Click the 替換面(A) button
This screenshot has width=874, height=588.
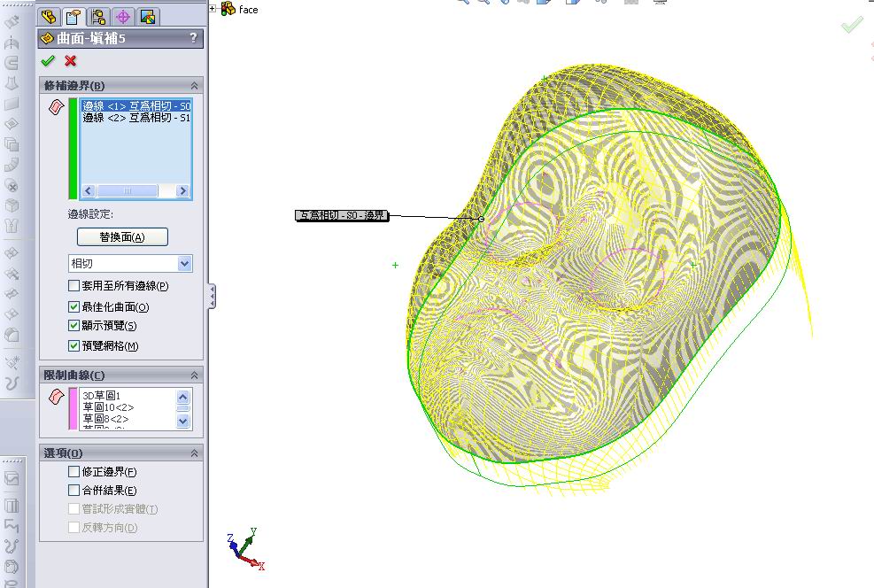tap(122, 236)
